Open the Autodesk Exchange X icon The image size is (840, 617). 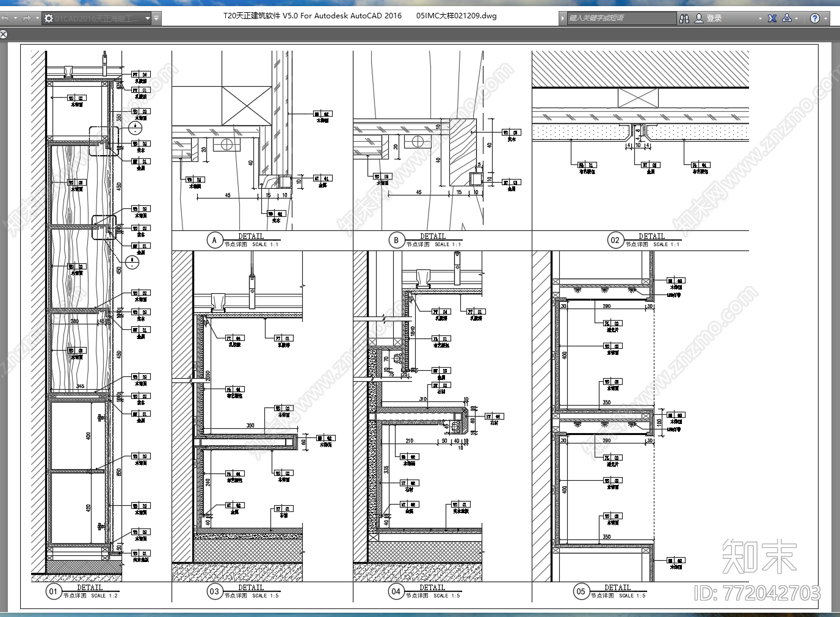772,18
